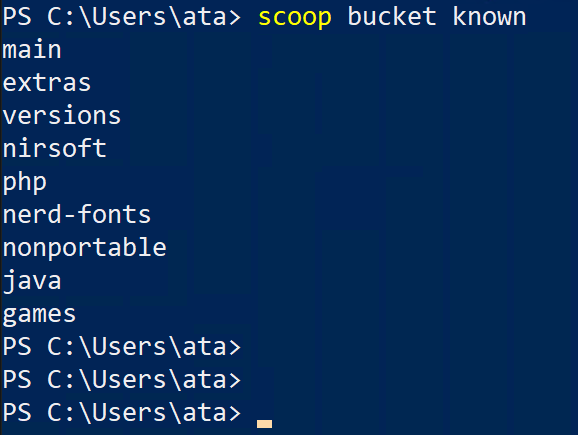This screenshot has width=578, height=435.
Task: Click the versions bucket line
Action: pos(62,115)
